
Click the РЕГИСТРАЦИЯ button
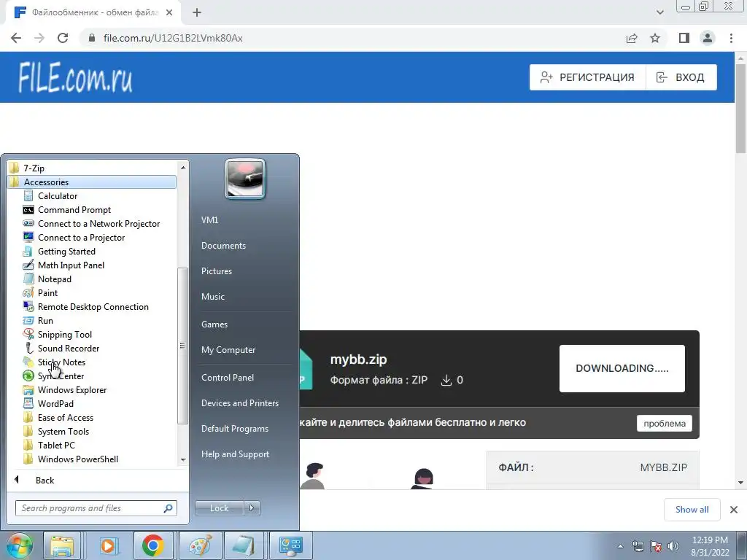point(587,77)
